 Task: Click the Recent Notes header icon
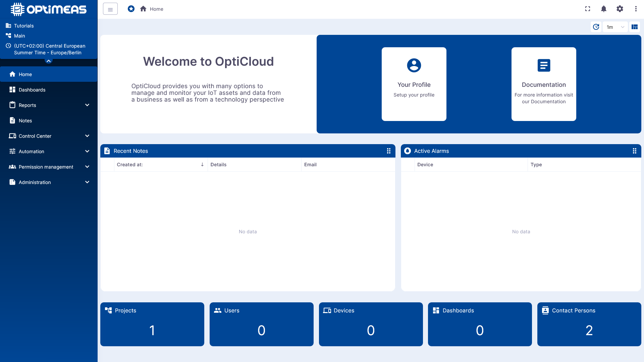click(107, 151)
